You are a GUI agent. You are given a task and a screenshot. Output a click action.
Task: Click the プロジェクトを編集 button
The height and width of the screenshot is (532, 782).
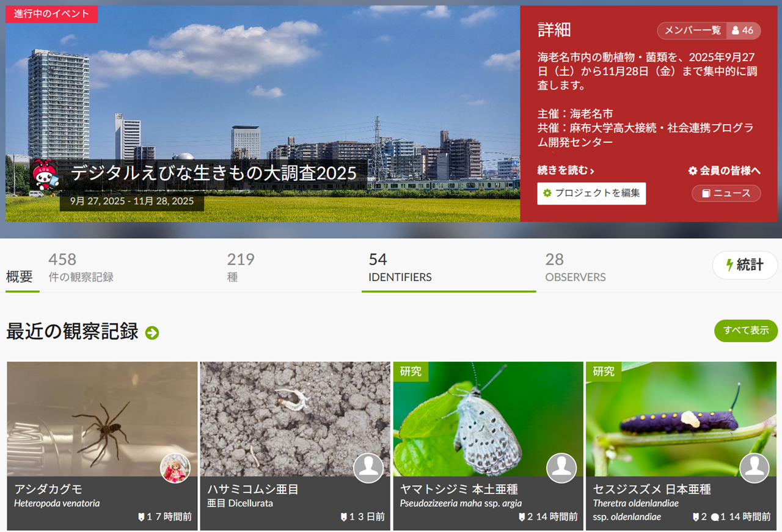coord(591,194)
